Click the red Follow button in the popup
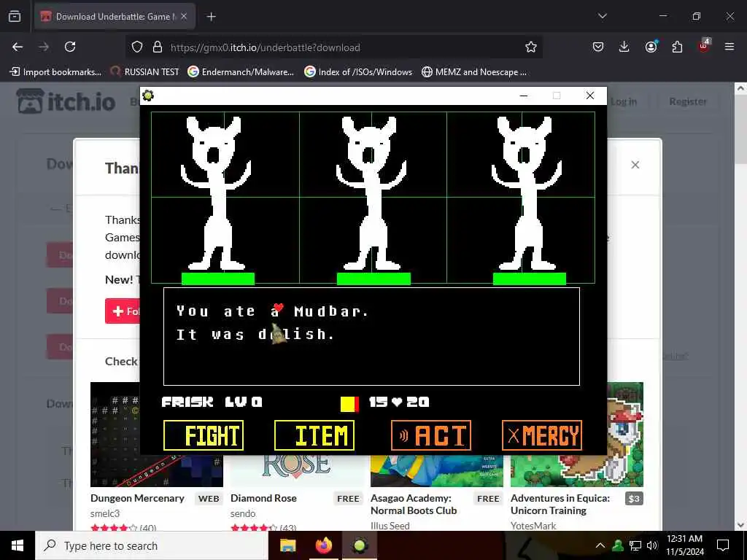The height and width of the screenshot is (560, 747). 123,311
